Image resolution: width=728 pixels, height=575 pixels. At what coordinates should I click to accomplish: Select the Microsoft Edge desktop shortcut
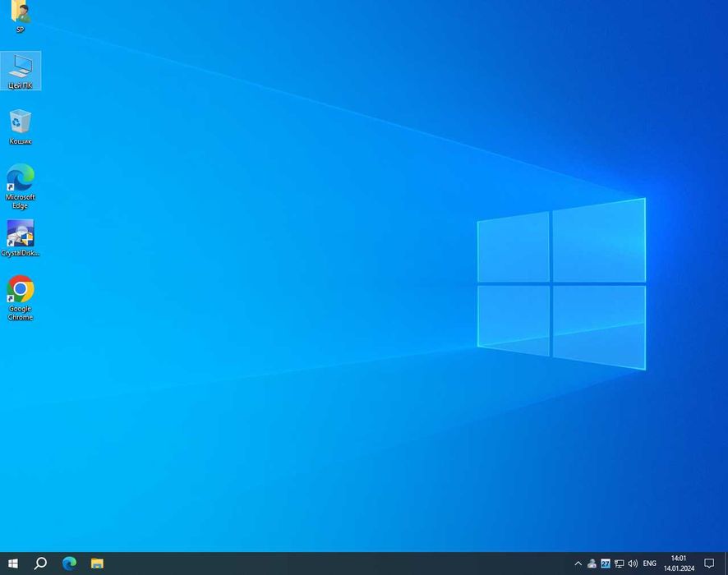coord(21,186)
